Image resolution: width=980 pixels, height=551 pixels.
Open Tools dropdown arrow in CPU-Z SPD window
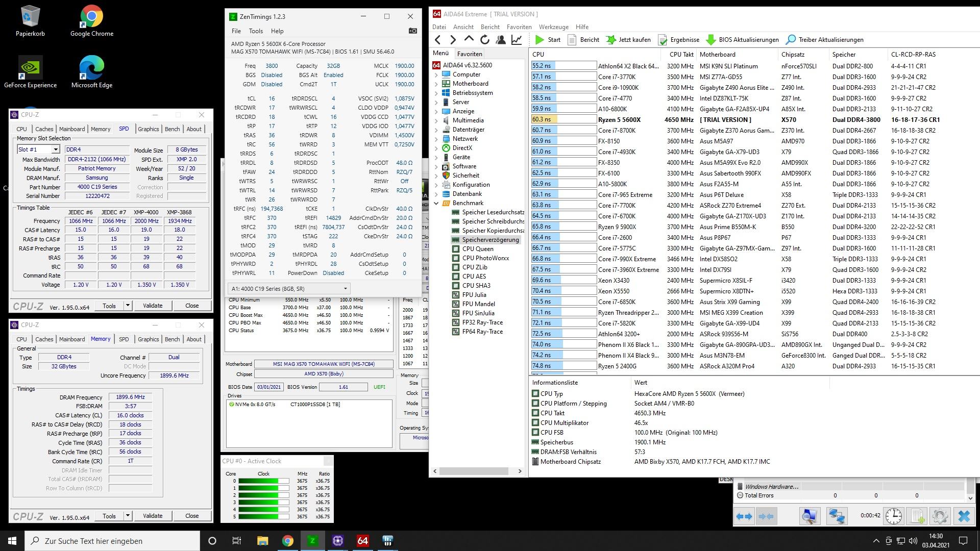coord(128,306)
